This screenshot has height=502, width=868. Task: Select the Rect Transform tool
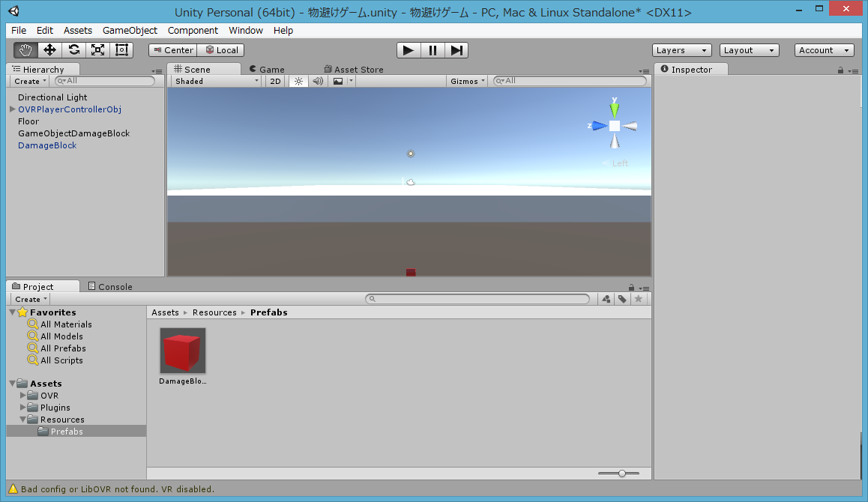tap(121, 49)
